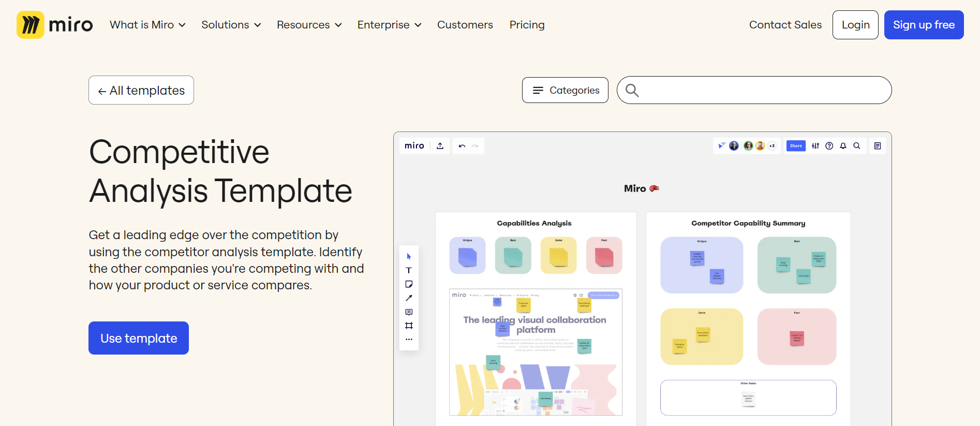The width and height of the screenshot is (980, 426).
Task: Click the notes panel icon in preview
Action: pos(878,146)
